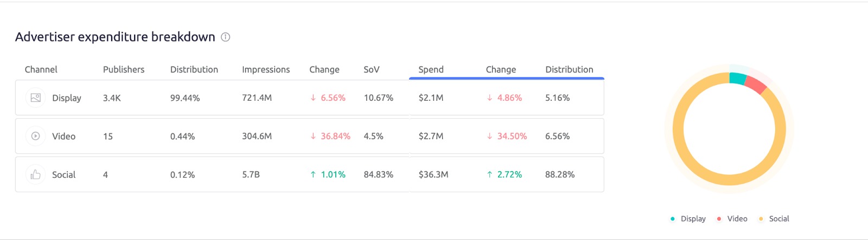Sort by the Impressions column header
868x240 pixels.
(266, 69)
